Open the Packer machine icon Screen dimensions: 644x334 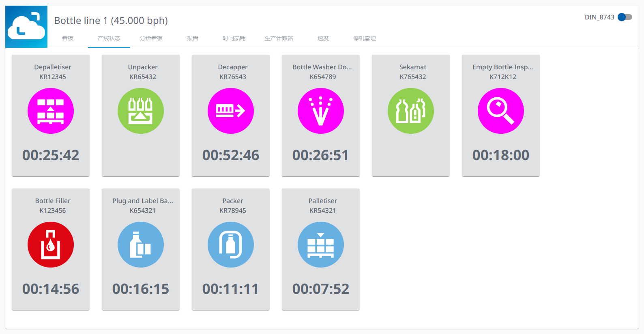(x=231, y=244)
